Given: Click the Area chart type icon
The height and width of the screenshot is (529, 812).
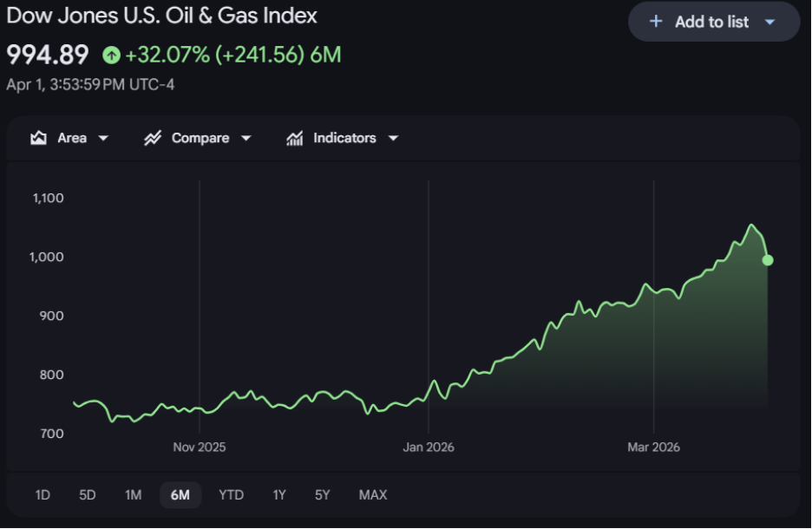Looking at the screenshot, I should (38, 138).
